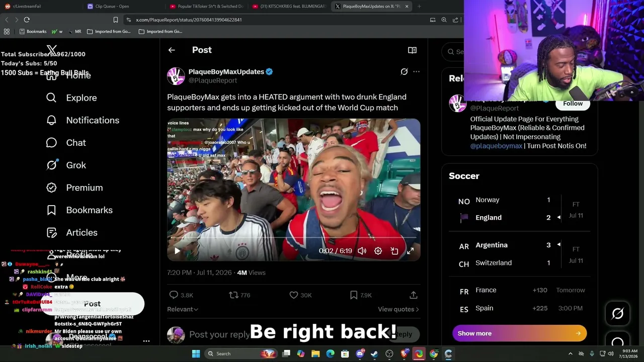Screen dimensions: 644x362
Task: Click the Grok explain icon on the post
Action: point(404,72)
